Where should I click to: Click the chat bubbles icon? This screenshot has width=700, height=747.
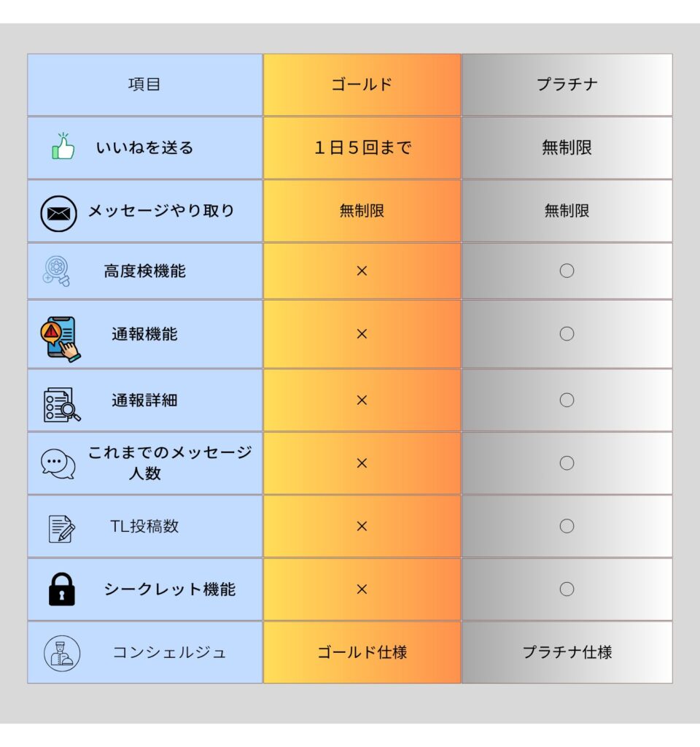[58, 463]
